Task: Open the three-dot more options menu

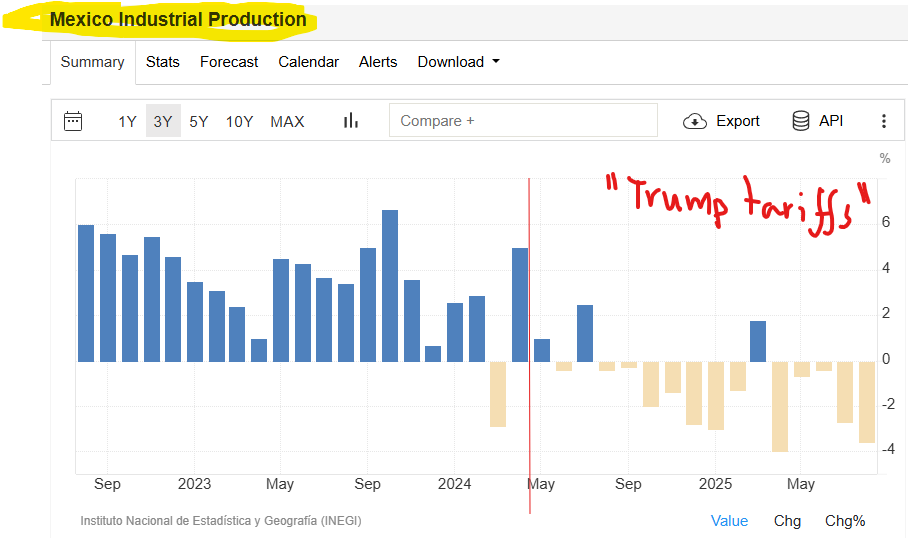Action: (883, 121)
